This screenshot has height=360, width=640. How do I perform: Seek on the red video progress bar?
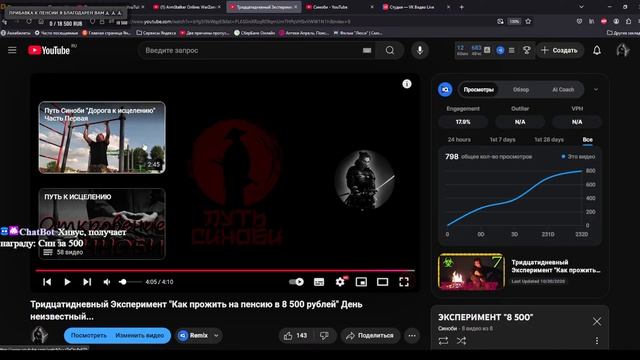(x=225, y=270)
